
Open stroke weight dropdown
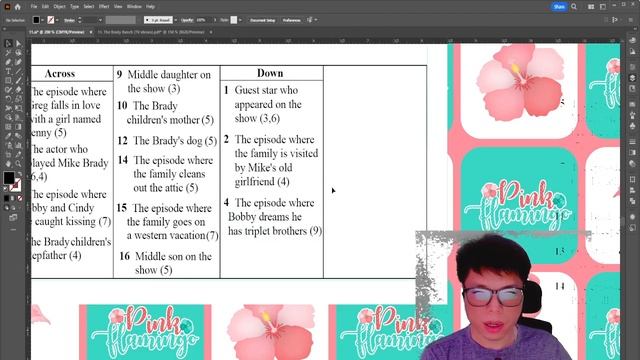click(100, 20)
